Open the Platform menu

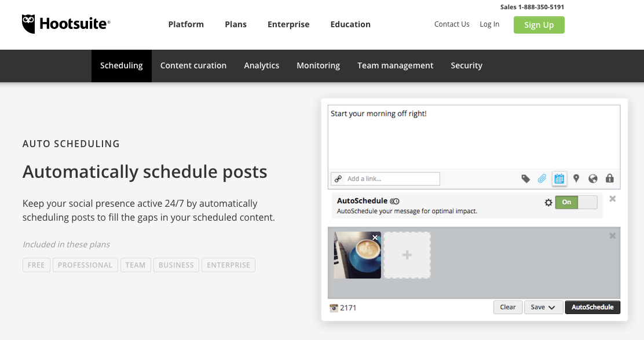click(186, 24)
